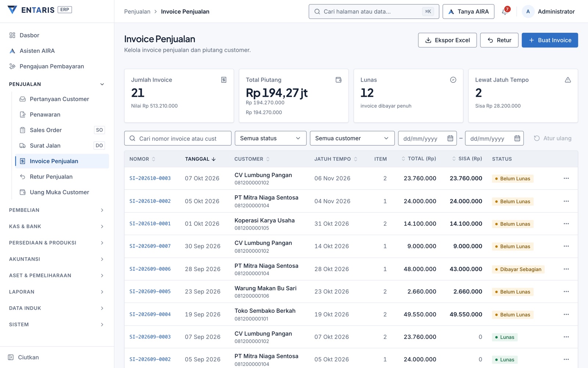This screenshot has width=588, height=368.
Task: Click the Retur button
Action: tap(499, 40)
